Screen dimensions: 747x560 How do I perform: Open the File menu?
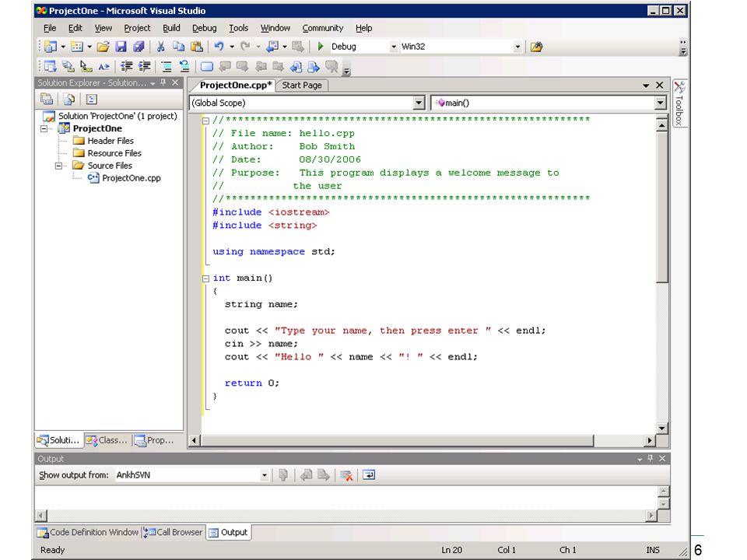(50, 28)
